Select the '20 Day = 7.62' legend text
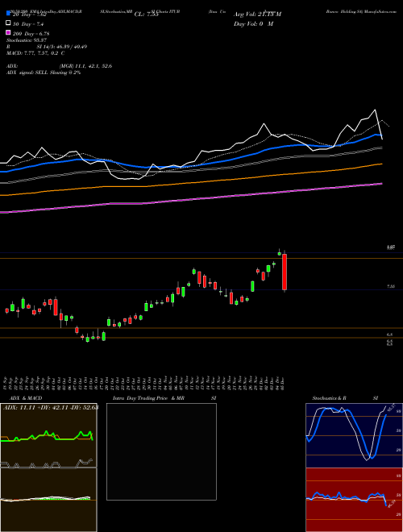The height and width of the screenshot is (532, 403). tap(29, 15)
